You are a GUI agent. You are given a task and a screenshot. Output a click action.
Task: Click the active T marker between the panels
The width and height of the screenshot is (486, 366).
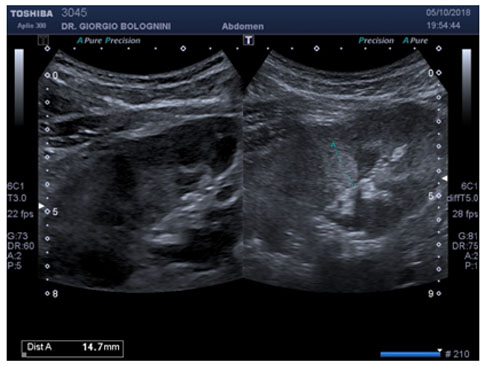(248, 40)
